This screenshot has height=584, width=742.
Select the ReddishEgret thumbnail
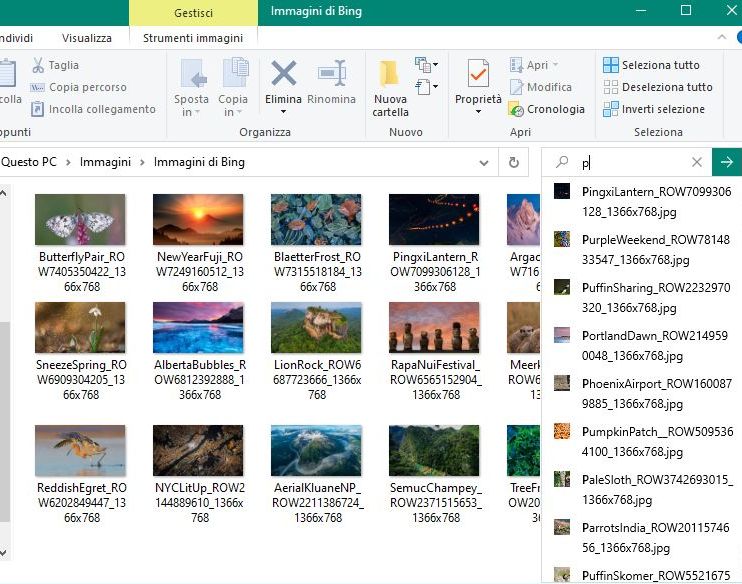click(80, 451)
